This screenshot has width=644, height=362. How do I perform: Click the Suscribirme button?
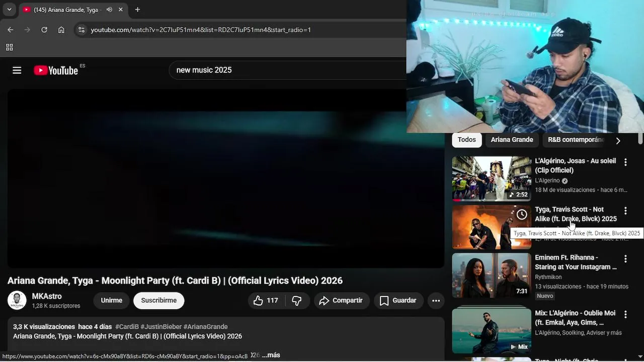[158, 300]
